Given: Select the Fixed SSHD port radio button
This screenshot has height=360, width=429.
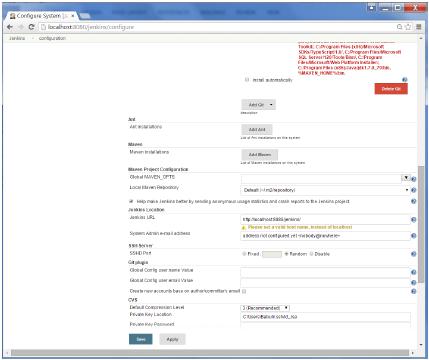Looking at the screenshot, I should click(x=244, y=254).
